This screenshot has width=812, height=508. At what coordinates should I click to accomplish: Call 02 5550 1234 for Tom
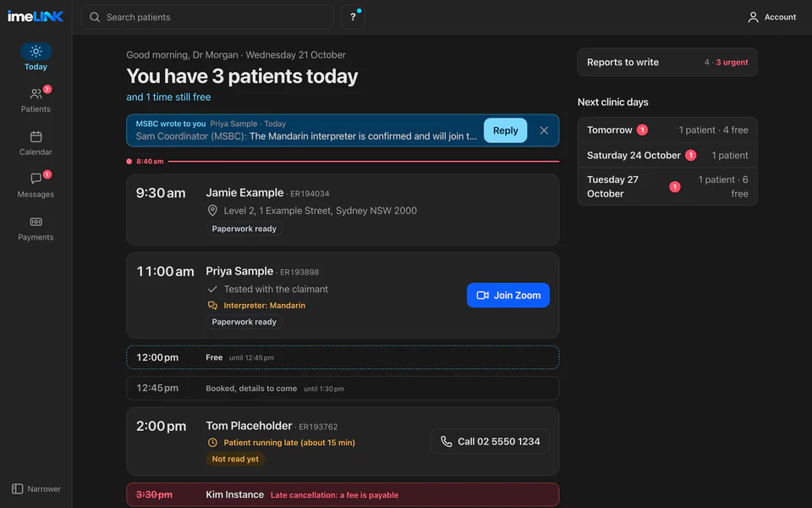[x=490, y=442]
